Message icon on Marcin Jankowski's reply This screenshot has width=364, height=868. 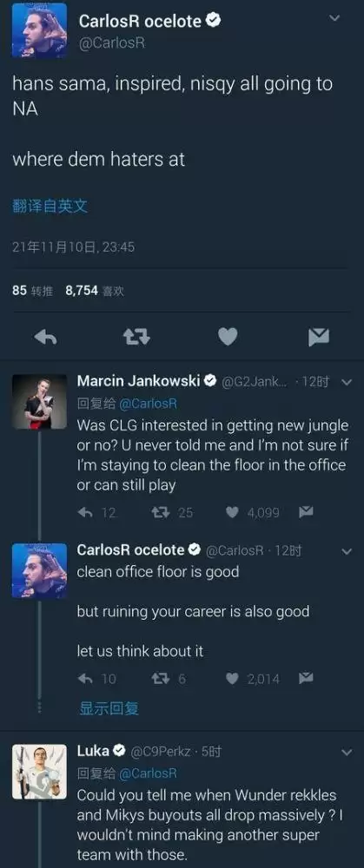pyautogui.click(x=306, y=512)
